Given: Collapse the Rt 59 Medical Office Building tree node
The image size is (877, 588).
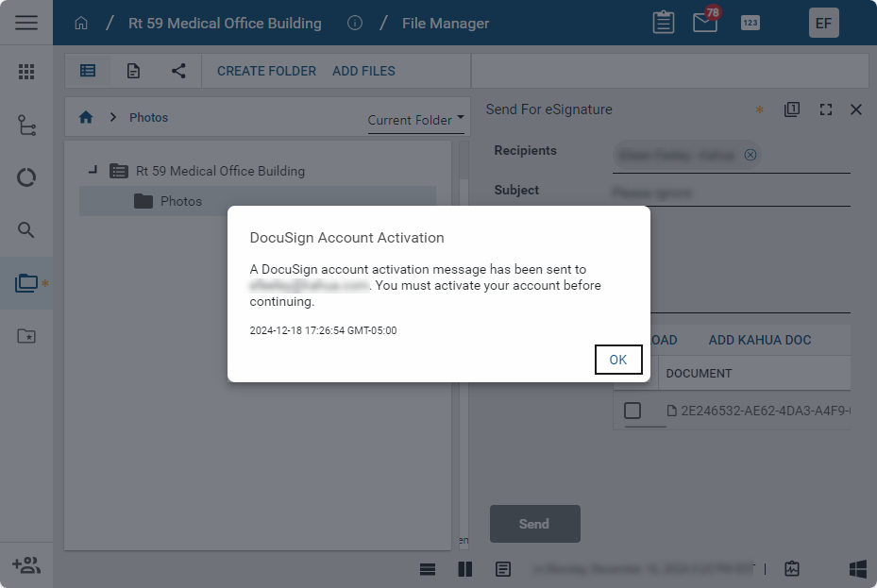Looking at the screenshot, I should (x=93, y=171).
